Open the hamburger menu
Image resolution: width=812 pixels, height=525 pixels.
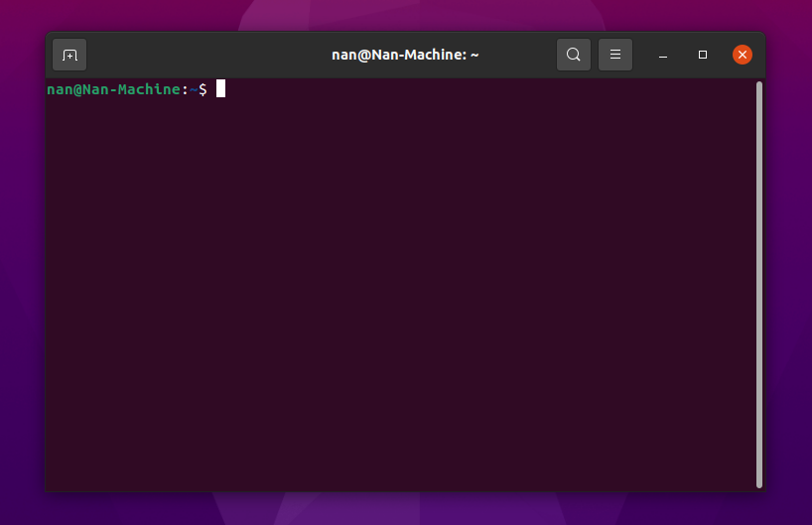(x=615, y=55)
